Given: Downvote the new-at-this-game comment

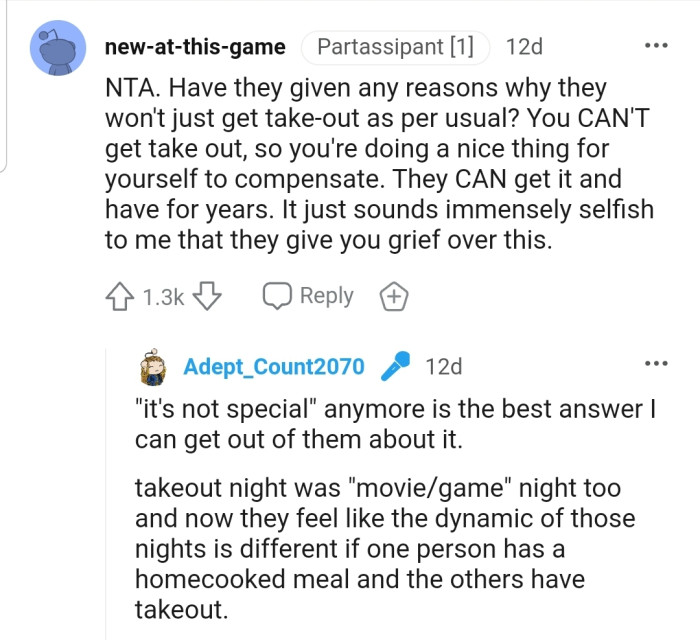Looking at the screenshot, I should [207, 296].
